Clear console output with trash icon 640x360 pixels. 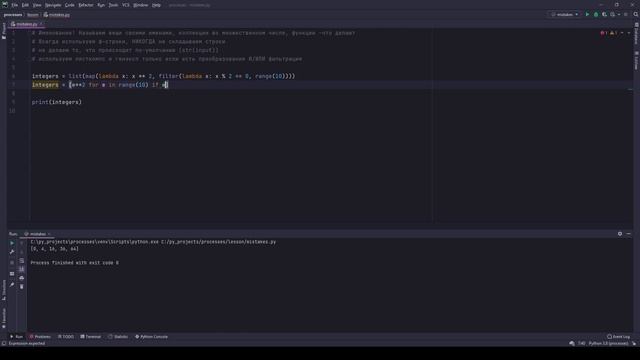coord(22,287)
